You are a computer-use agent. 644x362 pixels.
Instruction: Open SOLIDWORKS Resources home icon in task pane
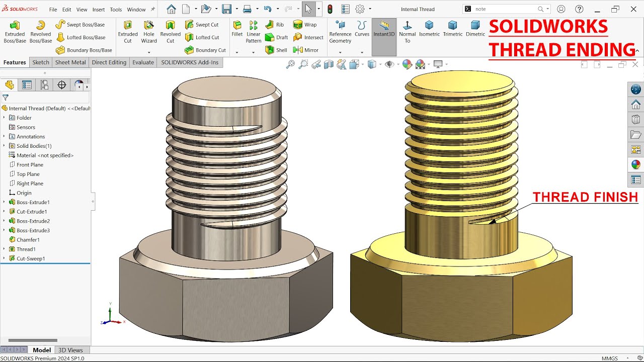(636, 105)
